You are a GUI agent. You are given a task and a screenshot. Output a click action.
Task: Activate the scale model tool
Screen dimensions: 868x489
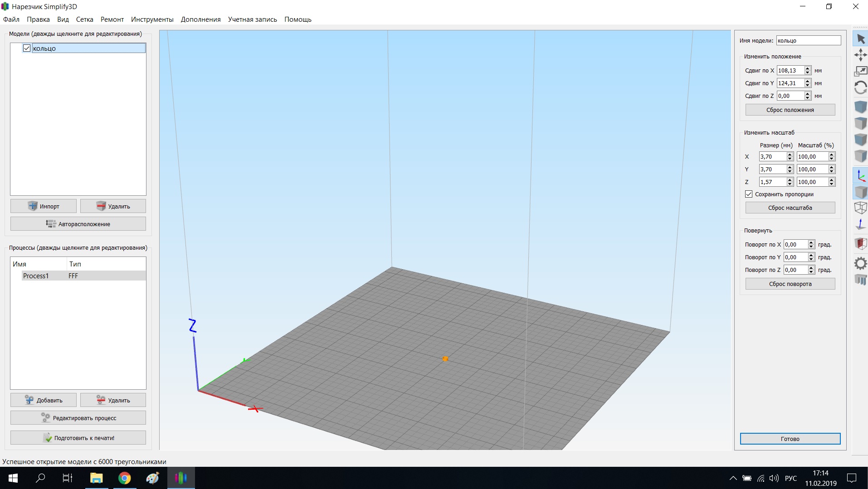(x=860, y=71)
